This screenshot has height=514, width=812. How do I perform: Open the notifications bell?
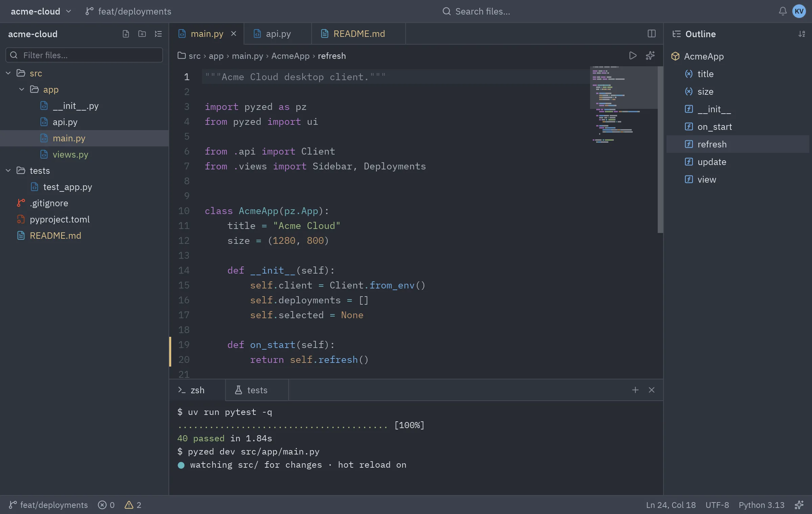[x=783, y=11]
